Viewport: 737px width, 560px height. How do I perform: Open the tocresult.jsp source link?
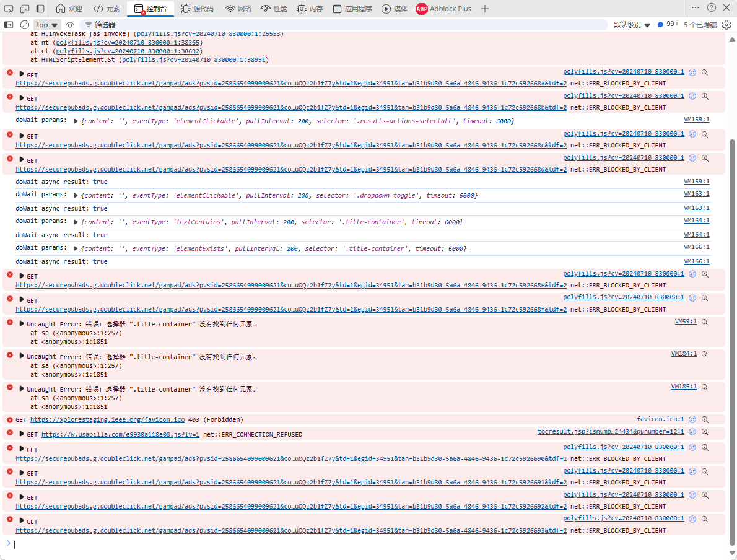tap(611, 431)
